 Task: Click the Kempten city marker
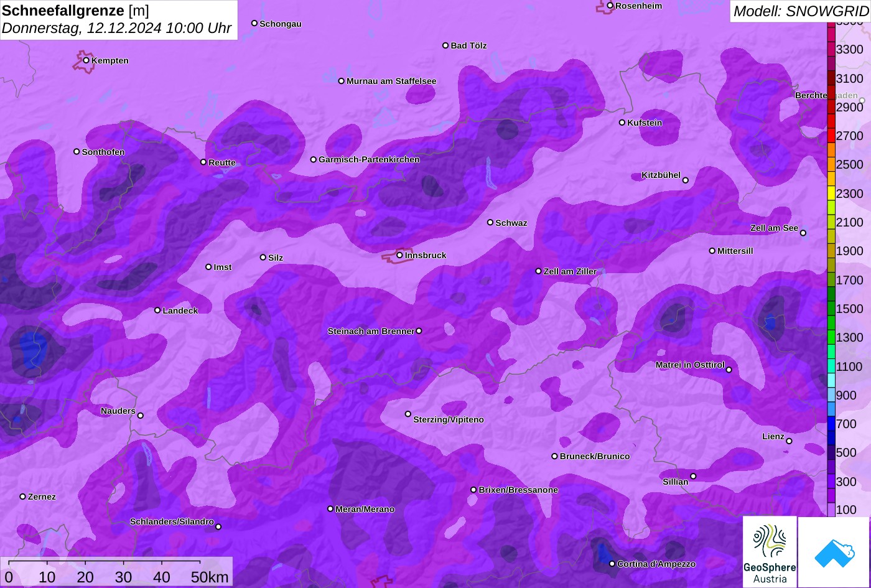(x=86, y=60)
